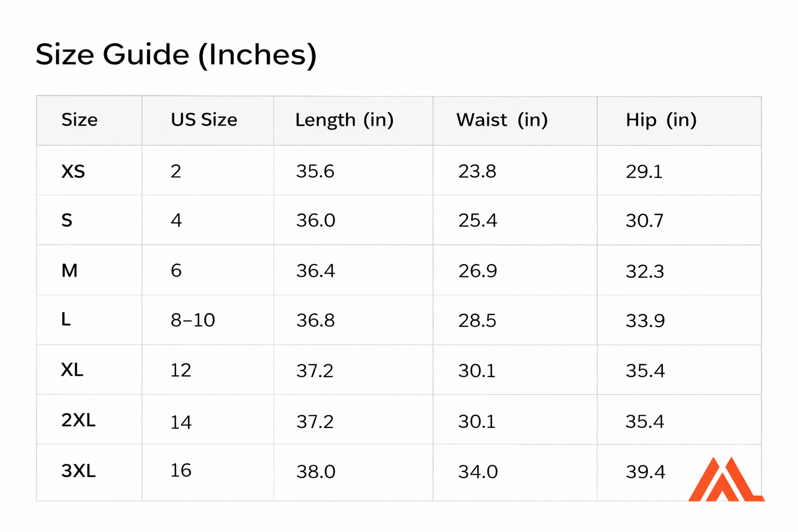The height and width of the screenshot is (532, 798).
Task: Click hip value 29.1 in XS row
Action: (644, 171)
